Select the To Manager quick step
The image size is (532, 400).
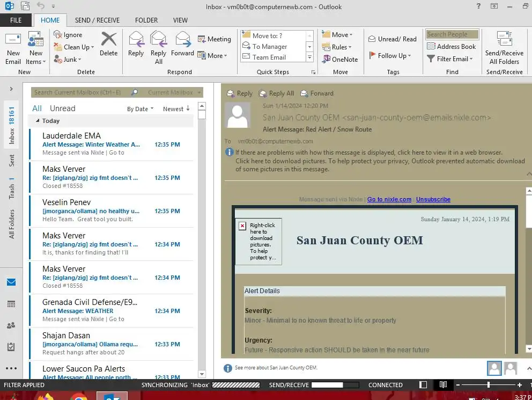point(273,46)
